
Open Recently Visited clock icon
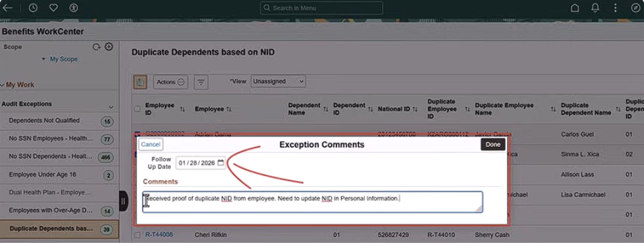33,8
